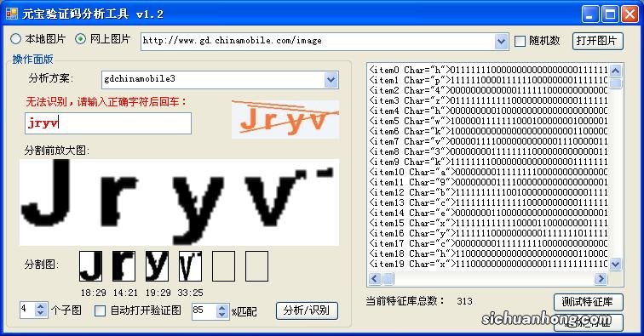Click the fifth empty split slot
Screen dimensions: 644x336
pos(223,266)
